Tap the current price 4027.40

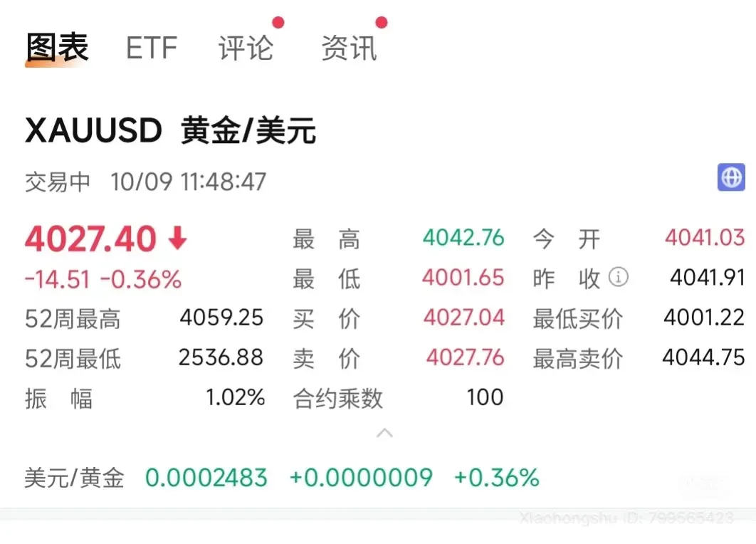coord(90,239)
